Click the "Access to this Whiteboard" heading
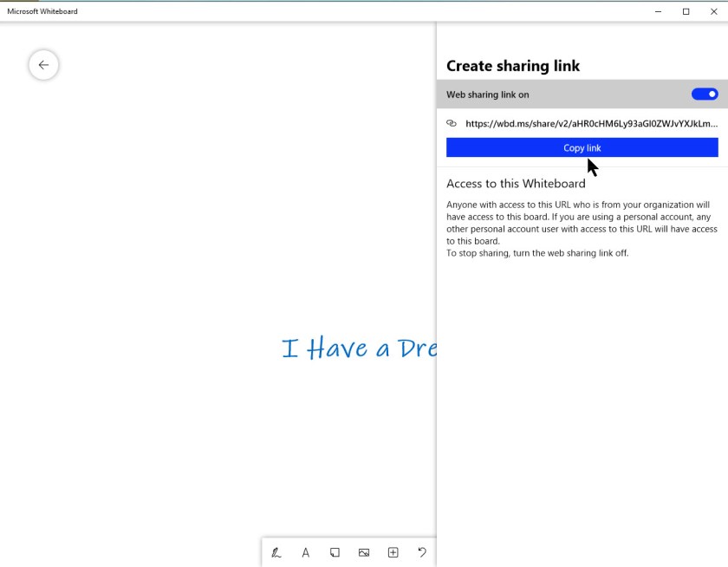Image resolution: width=728 pixels, height=567 pixels. 516,184
